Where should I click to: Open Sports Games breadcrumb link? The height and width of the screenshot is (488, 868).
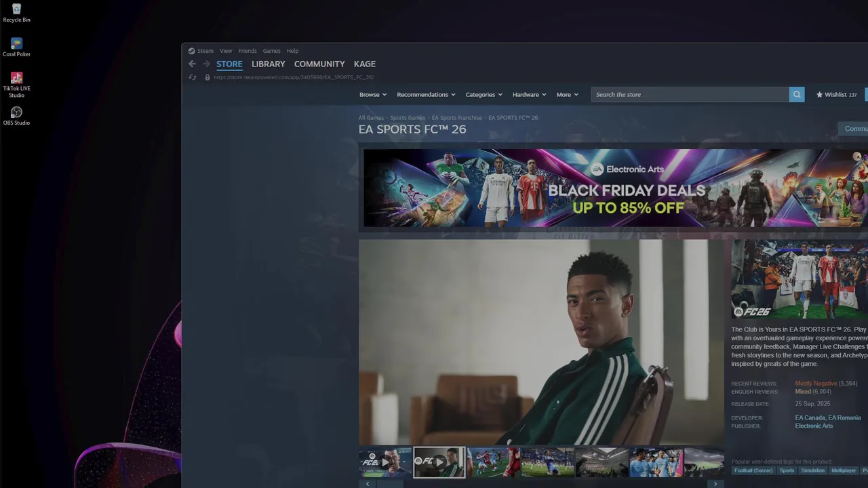[x=408, y=118]
